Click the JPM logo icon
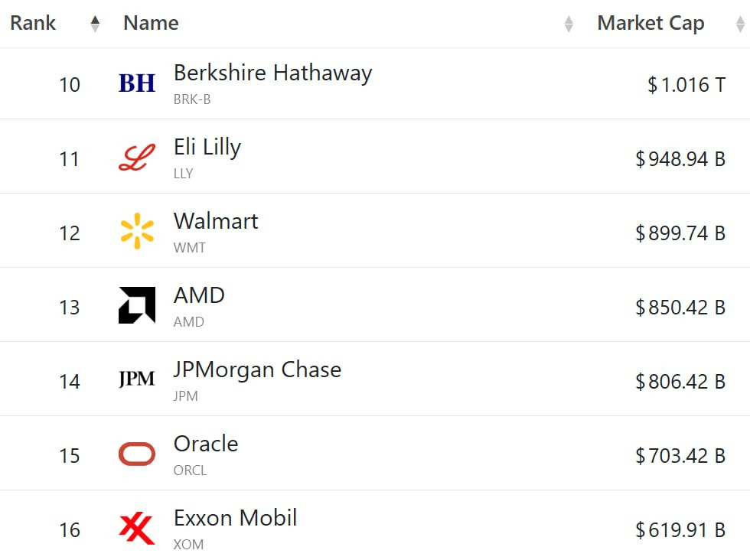This screenshot has height=560, width=750. point(137,379)
